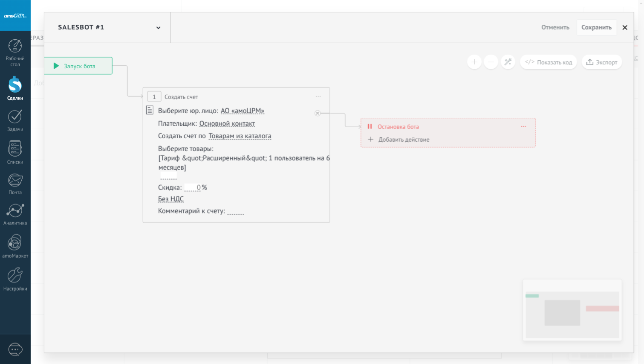This screenshot has width=644, height=364.
Task: Change payer option Основной контакт
Action: pyautogui.click(x=227, y=124)
